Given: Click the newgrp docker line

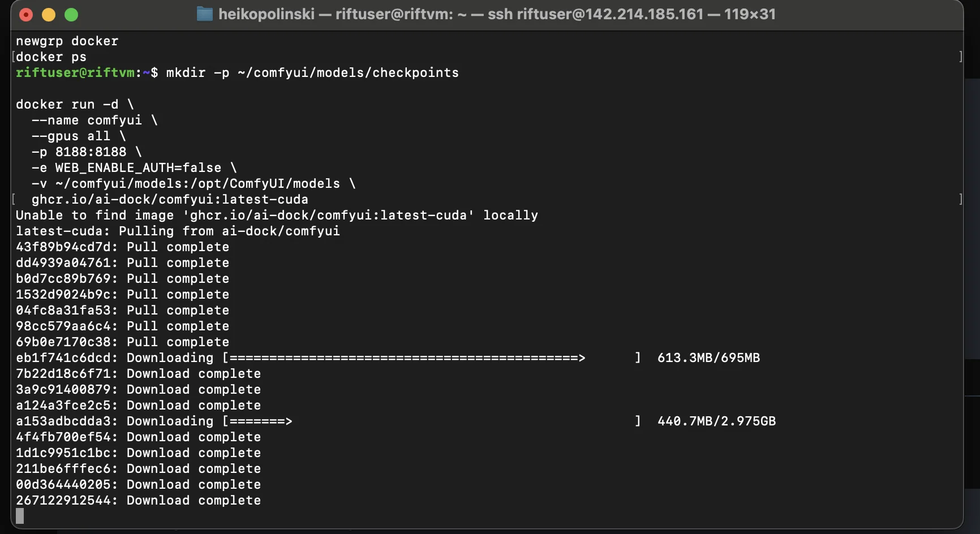Looking at the screenshot, I should click(x=67, y=41).
